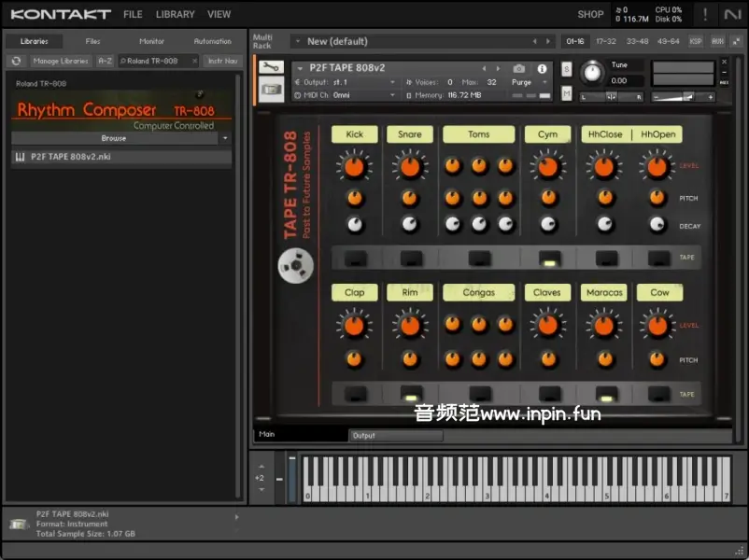Screen dimensions: 749x560
Task: Click the SHOP link
Action: click(590, 14)
